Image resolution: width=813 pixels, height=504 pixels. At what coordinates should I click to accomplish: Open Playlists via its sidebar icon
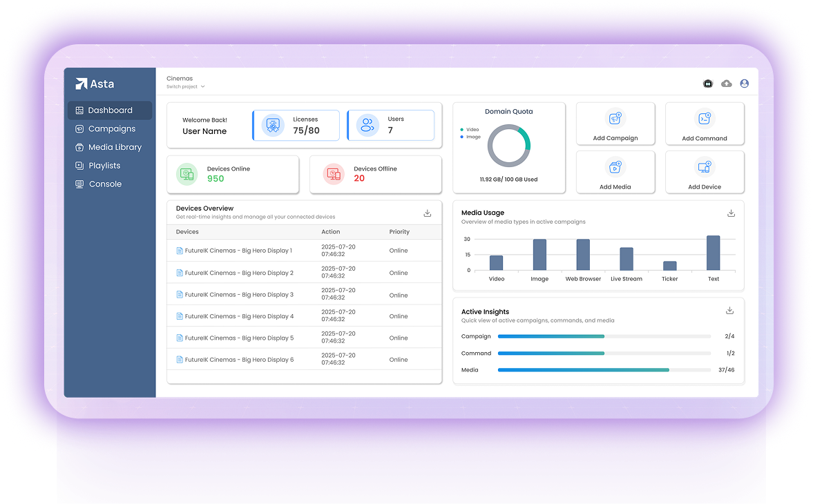(x=79, y=165)
